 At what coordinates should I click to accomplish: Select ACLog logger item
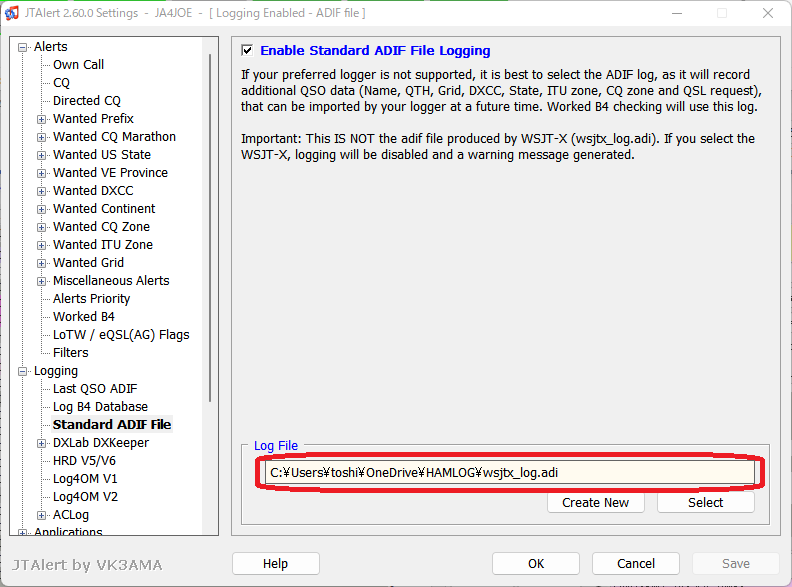click(x=71, y=515)
